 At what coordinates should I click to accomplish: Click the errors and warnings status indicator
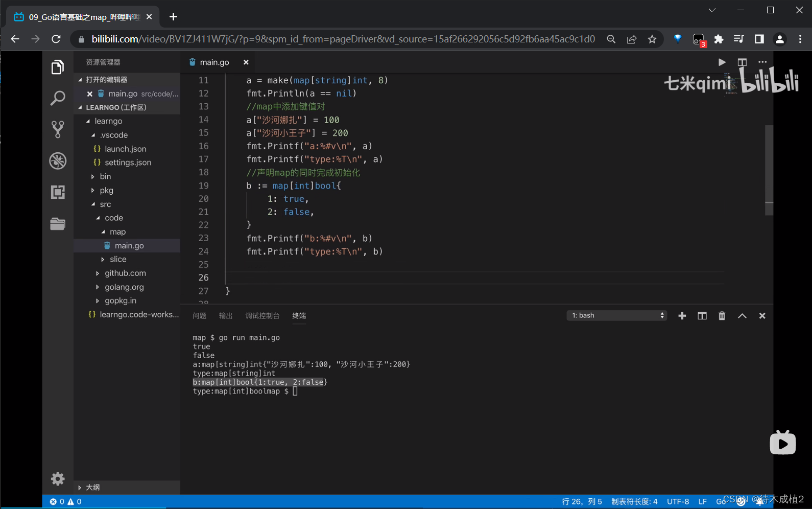click(x=65, y=502)
